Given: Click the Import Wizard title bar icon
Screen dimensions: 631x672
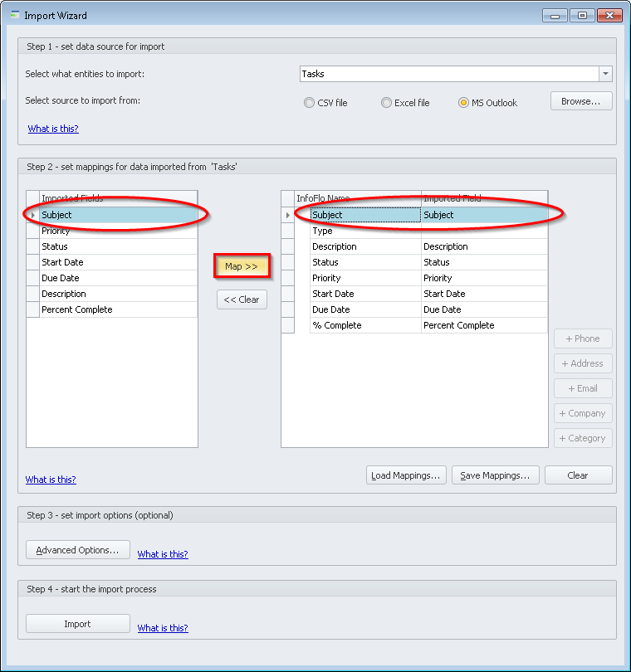Looking at the screenshot, I should (14, 15).
